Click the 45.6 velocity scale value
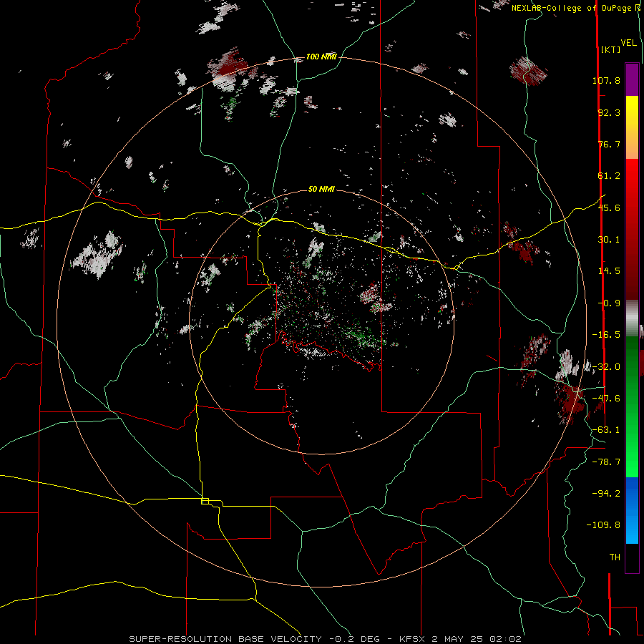 pos(609,208)
